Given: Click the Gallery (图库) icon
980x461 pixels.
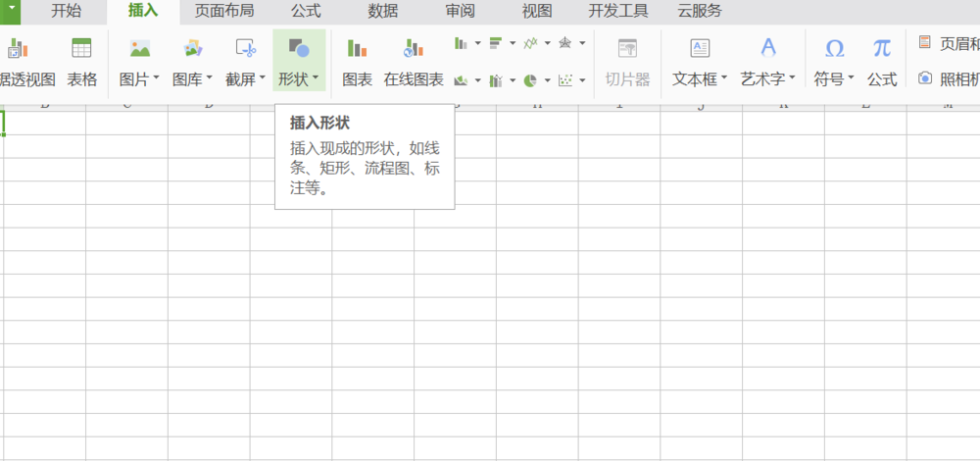Looking at the screenshot, I should [x=193, y=48].
